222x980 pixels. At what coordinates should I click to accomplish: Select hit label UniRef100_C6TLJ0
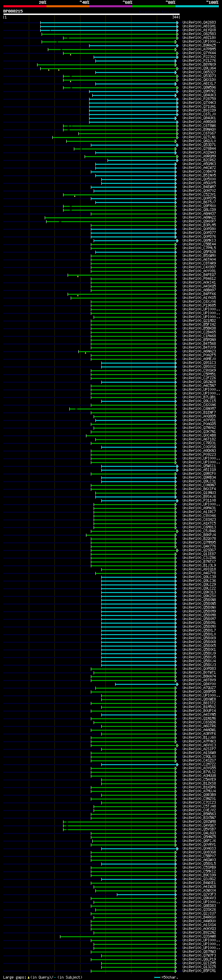click(199, 114)
